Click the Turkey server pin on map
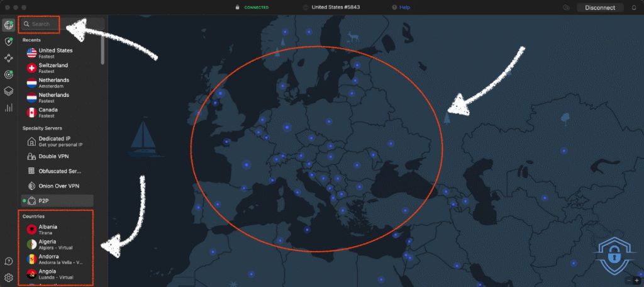644x287 pixels. click(x=406, y=210)
